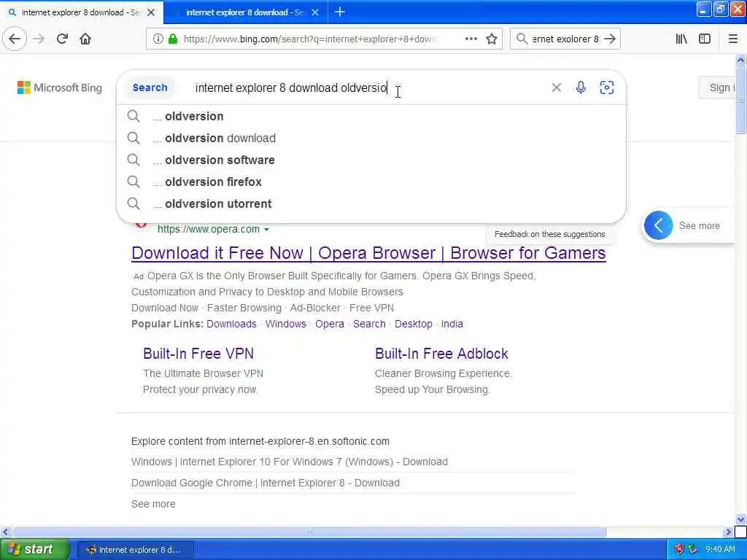Viewport: 747px width, 560px height.
Task: Select the 'oldversion firefox' suggestion
Action: [x=371, y=182]
